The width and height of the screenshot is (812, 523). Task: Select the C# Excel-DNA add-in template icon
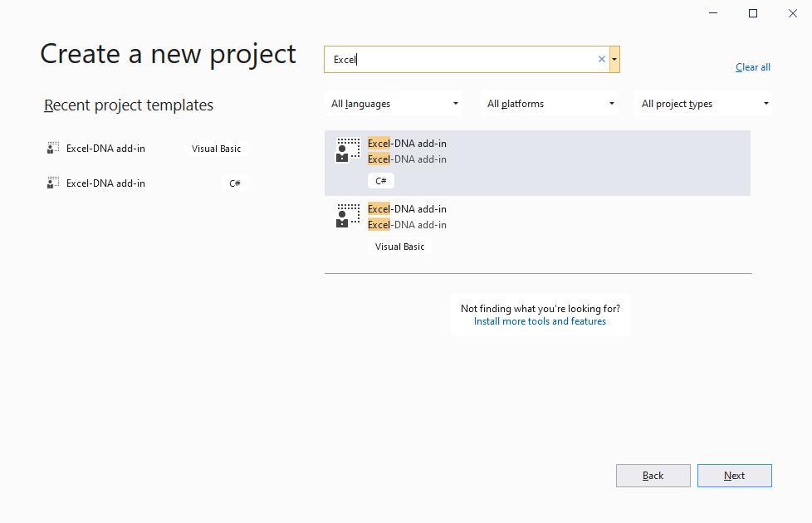pyautogui.click(x=348, y=150)
